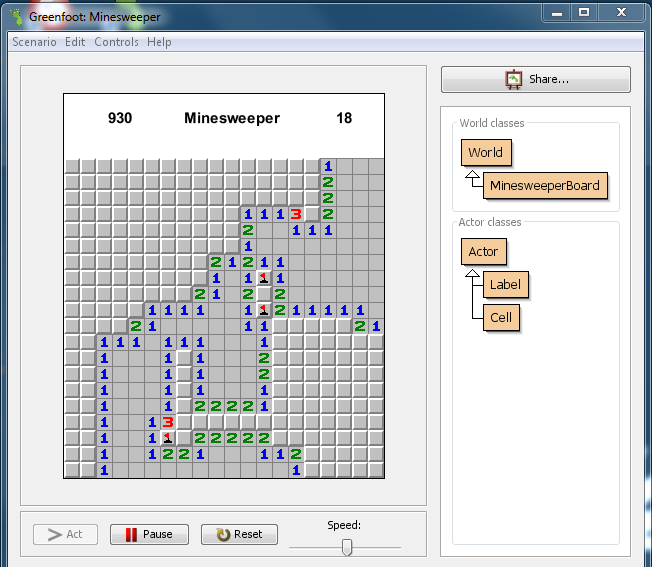Screen dimensions: 652x567
Task: Open the Edit menu
Action: [75, 42]
